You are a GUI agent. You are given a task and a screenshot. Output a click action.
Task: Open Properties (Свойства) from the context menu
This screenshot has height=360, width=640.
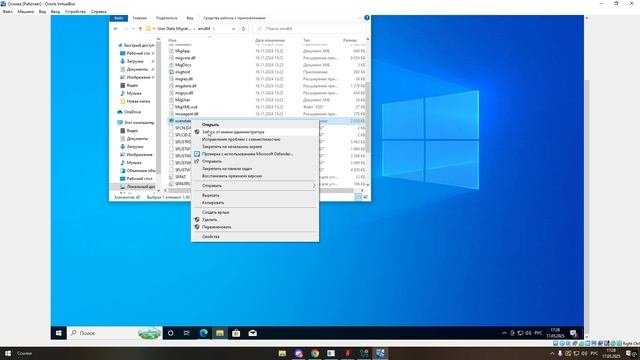pos(211,237)
